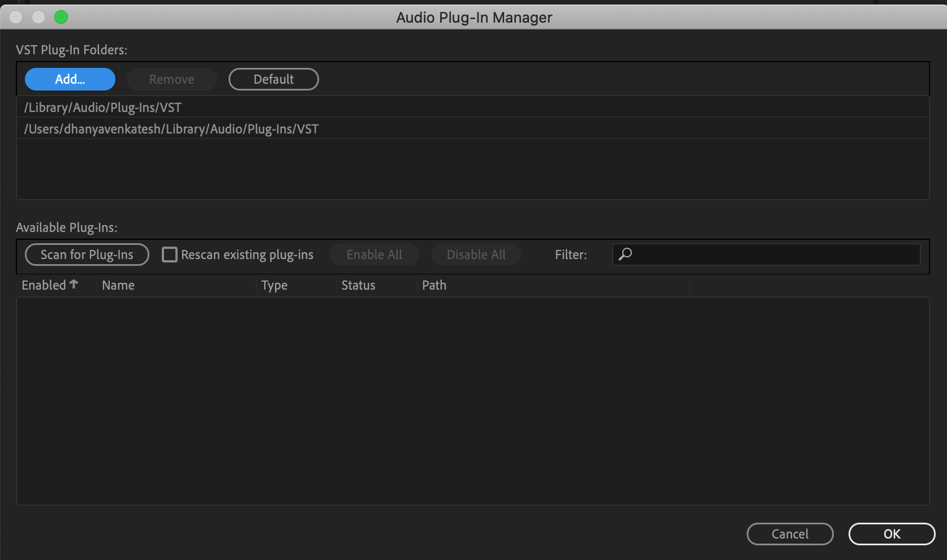Sort plug-ins by the Type column
Image resolution: width=947 pixels, height=560 pixels.
coord(274,285)
